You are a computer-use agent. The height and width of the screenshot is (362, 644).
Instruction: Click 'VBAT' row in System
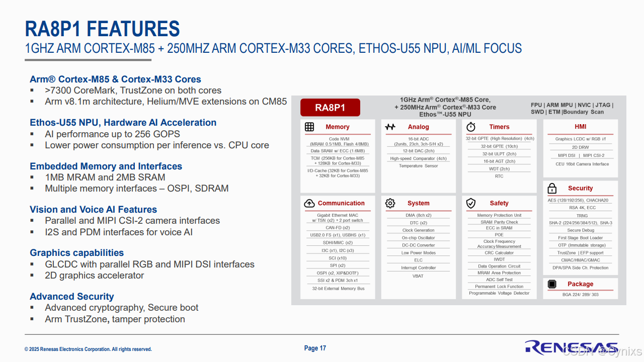click(419, 276)
